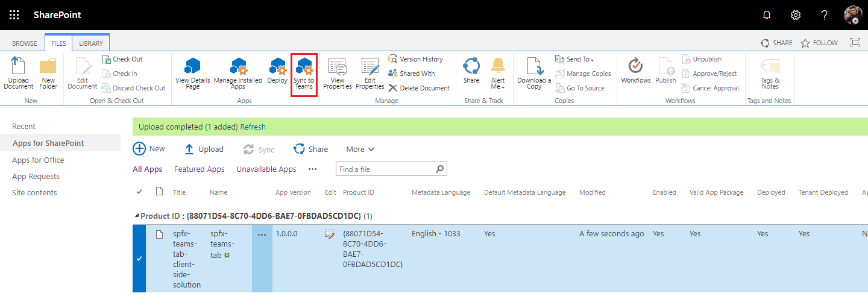
Task: Switch to the BROWSE ribbon tab
Action: (25, 43)
